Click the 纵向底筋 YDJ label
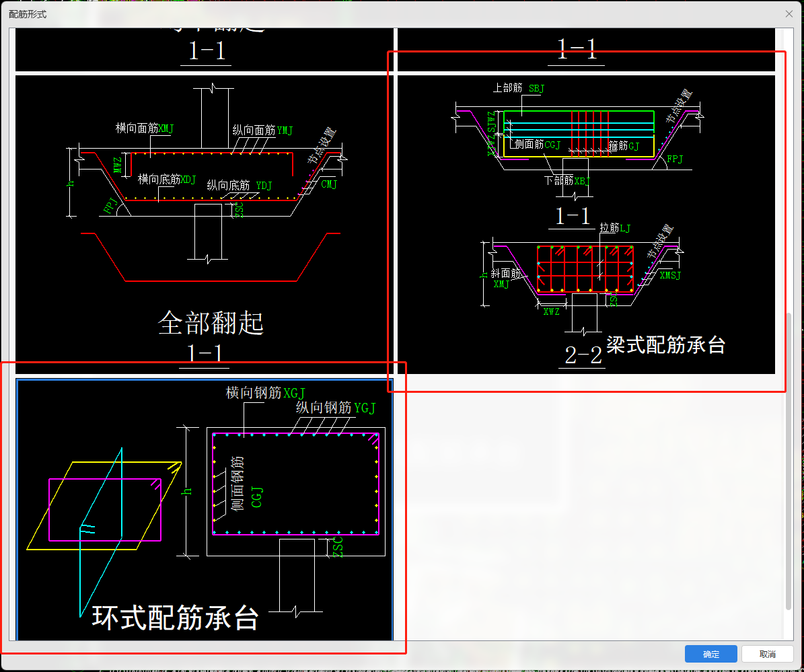This screenshot has height=672, width=804. coord(240,185)
